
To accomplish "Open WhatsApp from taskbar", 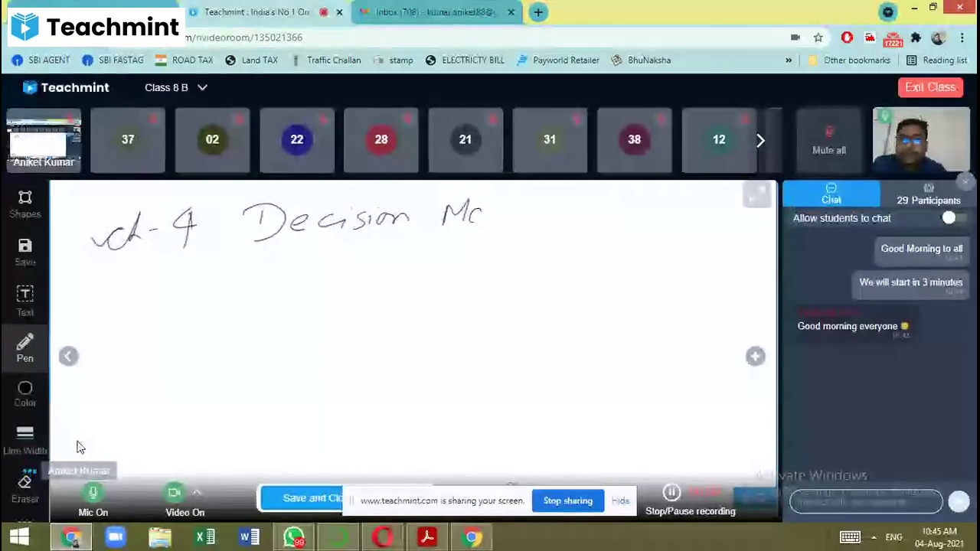I will pyautogui.click(x=294, y=537).
